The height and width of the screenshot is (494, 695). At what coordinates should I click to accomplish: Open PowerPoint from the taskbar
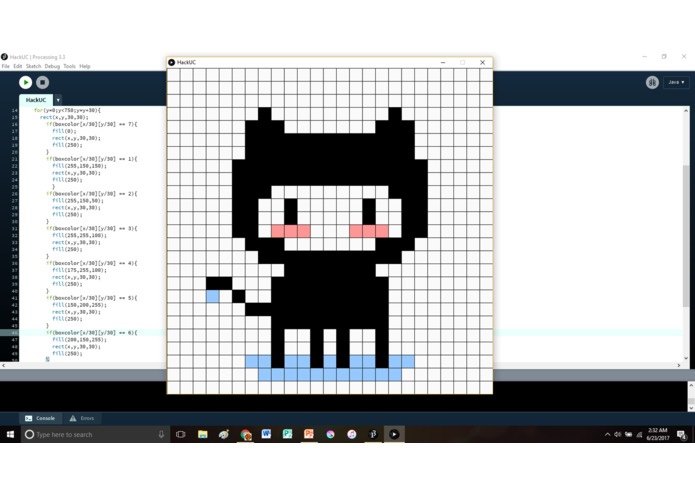click(308, 434)
